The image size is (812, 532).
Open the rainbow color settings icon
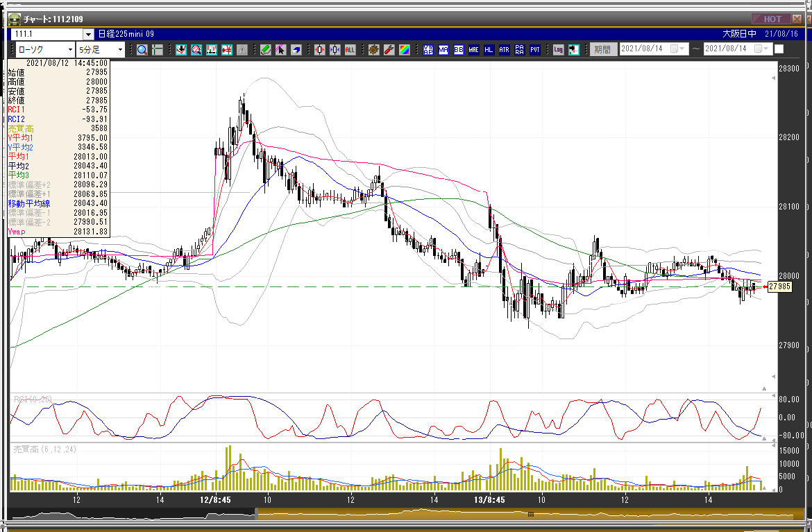(x=404, y=49)
